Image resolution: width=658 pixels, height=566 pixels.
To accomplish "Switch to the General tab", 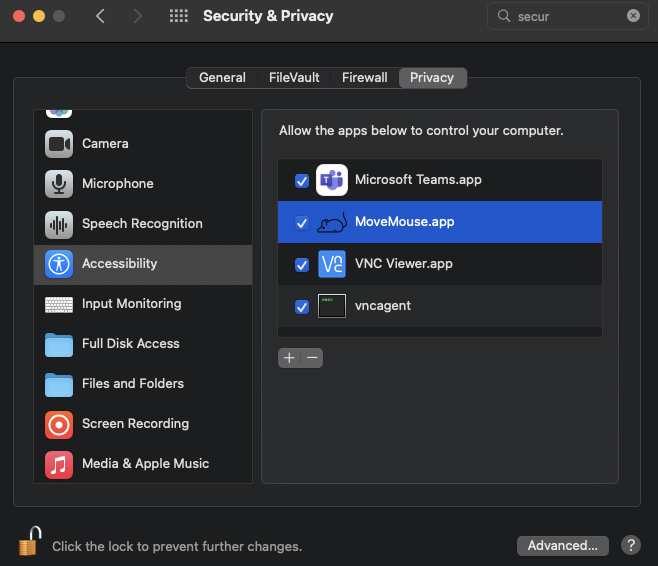I will click(x=222, y=78).
